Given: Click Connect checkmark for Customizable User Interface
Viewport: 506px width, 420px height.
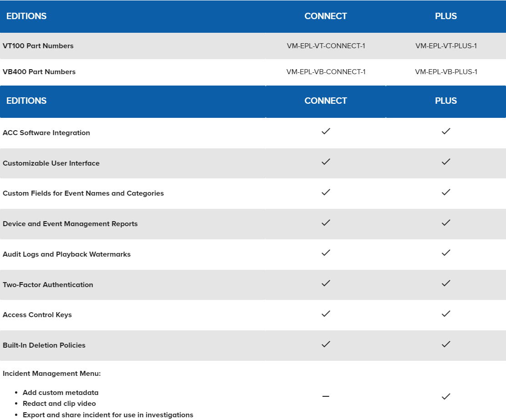Looking at the screenshot, I should 326,162.
